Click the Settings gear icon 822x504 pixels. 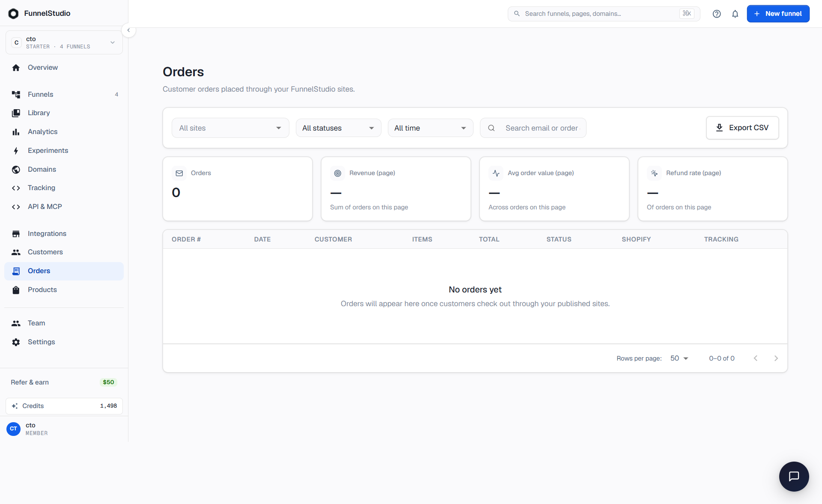click(x=16, y=342)
